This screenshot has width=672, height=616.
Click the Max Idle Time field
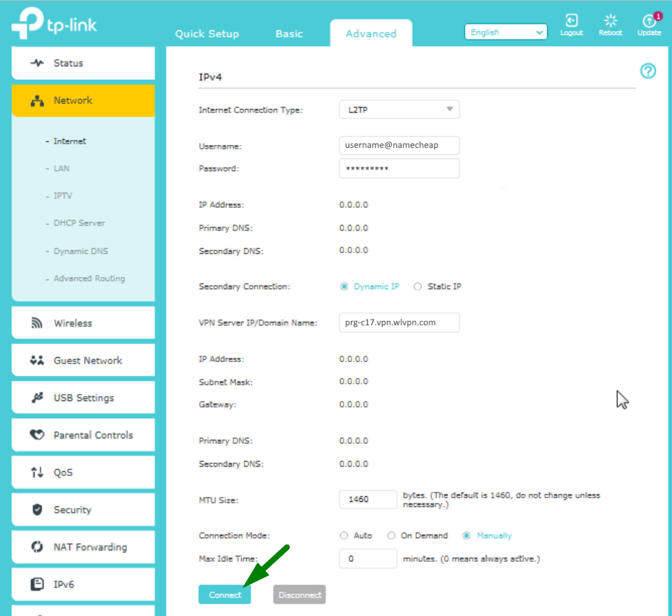pyautogui.click(x=368, y=558)
